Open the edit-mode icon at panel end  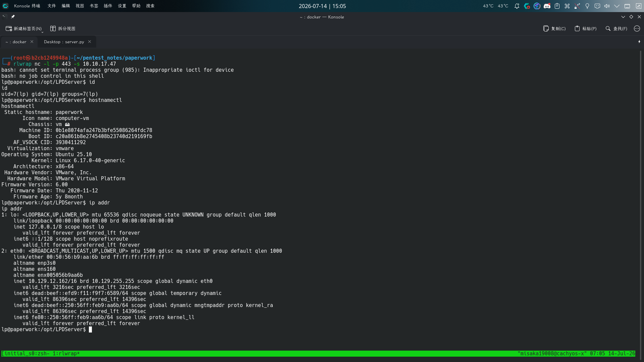pos(639,6)
